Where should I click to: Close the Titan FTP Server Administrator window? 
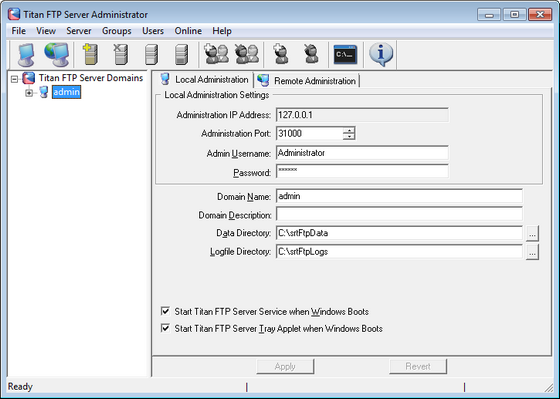(x=540, y=15)
